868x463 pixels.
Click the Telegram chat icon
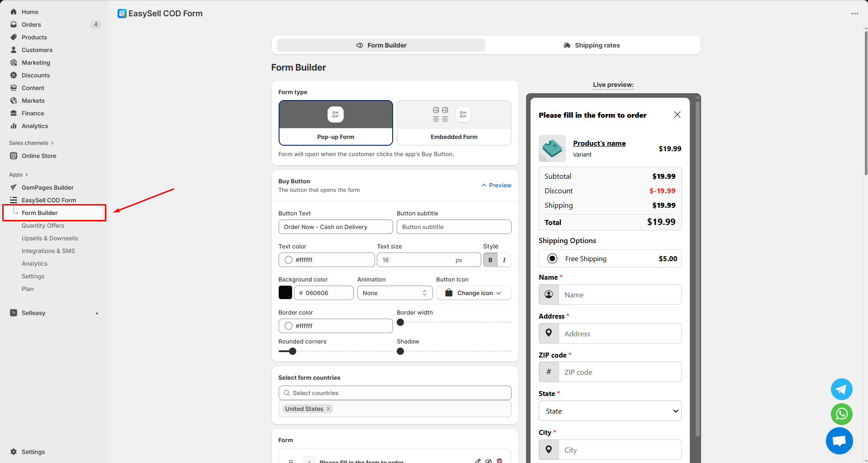pyautogui.click(x=841, y=389)
